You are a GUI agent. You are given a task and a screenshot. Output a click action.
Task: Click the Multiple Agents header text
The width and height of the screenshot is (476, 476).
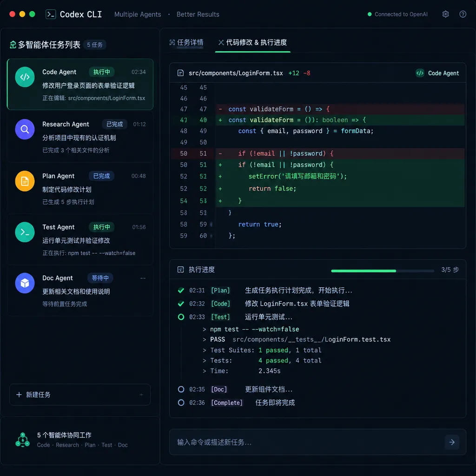pos(138,14)
